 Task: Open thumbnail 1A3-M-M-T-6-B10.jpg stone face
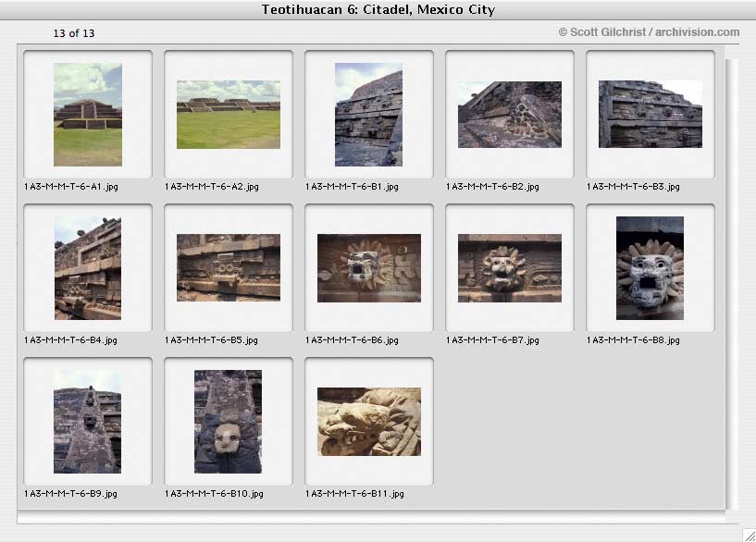click(228, 422)
